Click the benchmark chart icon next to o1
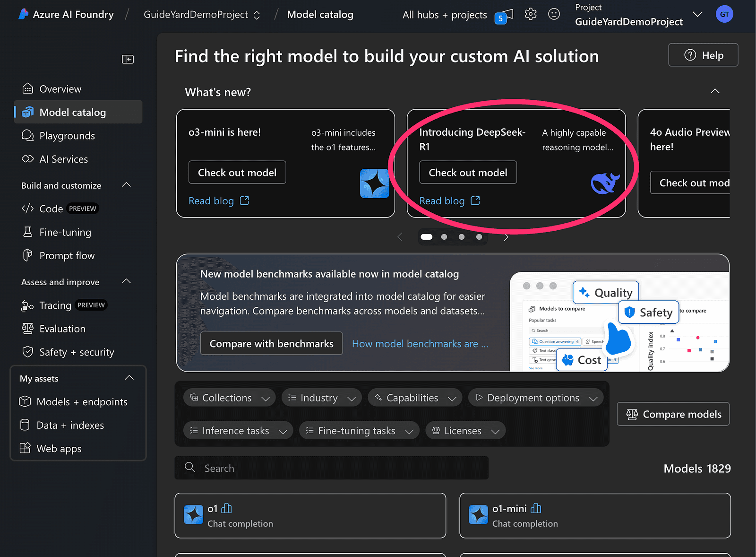The width and height of the screenshot is (756, 557). pos(227,508)
